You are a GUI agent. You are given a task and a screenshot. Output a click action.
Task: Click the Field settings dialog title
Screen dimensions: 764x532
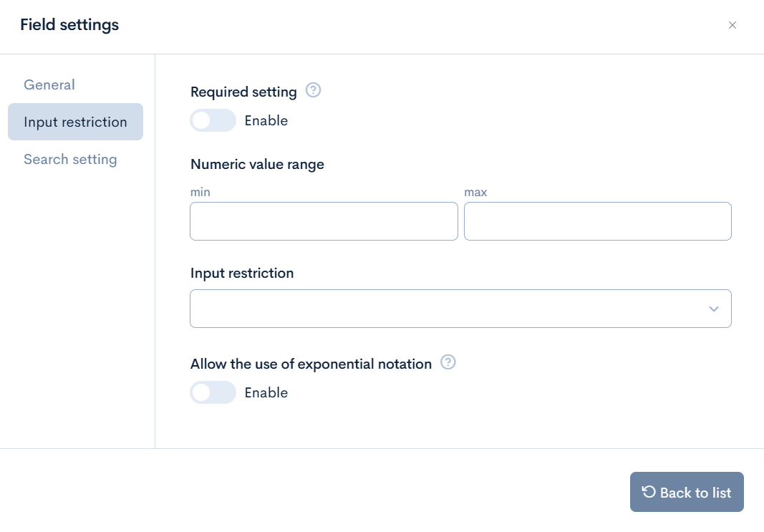(69, 25)
